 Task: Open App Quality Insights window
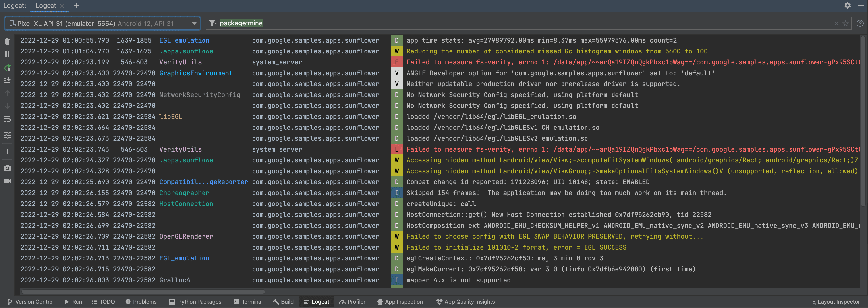pos(465,302)
